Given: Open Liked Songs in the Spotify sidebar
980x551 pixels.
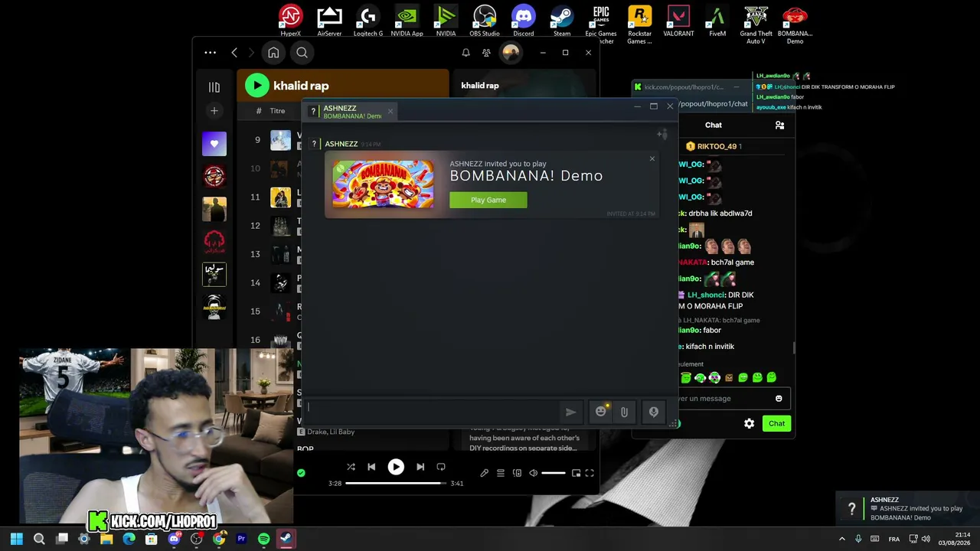Looking at the screenshot, I should 214,144.
